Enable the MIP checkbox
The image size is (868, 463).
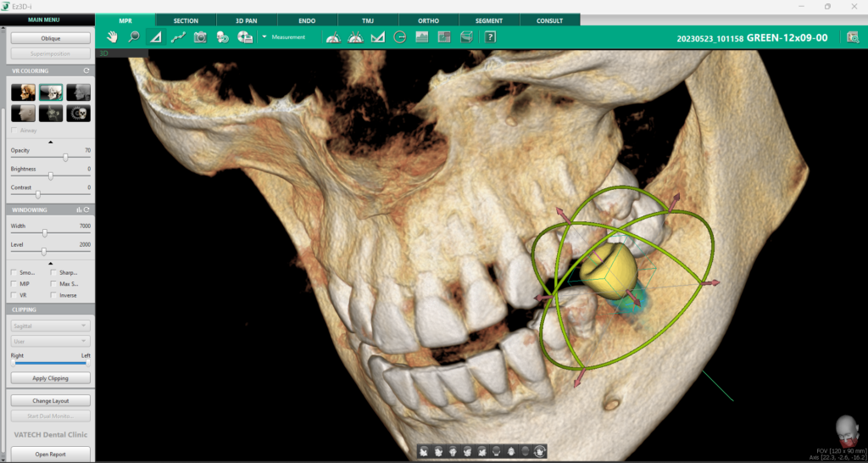point(13,284)
